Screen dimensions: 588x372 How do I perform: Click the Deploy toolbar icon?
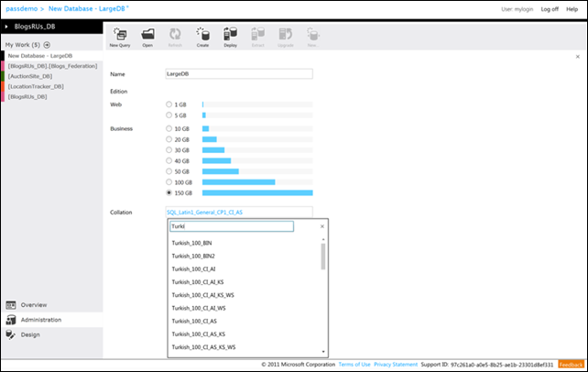click(230, 37)
